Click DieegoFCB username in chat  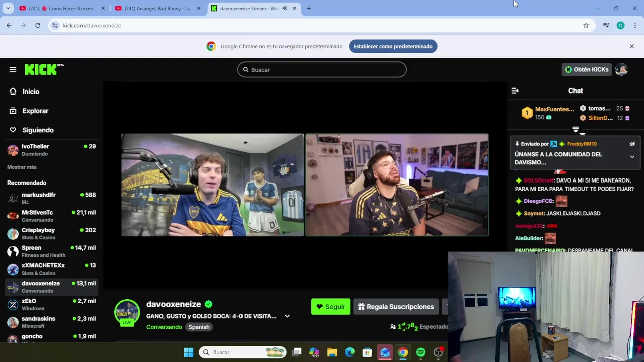[x=538, y=201]
